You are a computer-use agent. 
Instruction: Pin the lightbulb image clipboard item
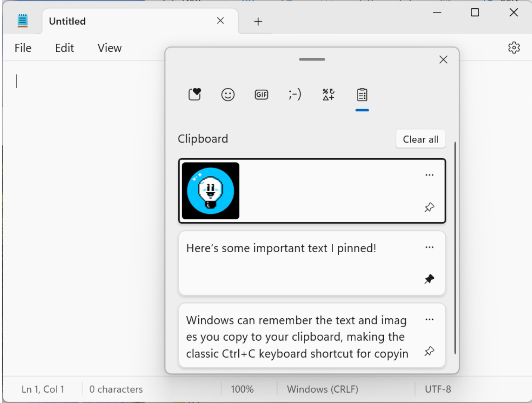429,207
